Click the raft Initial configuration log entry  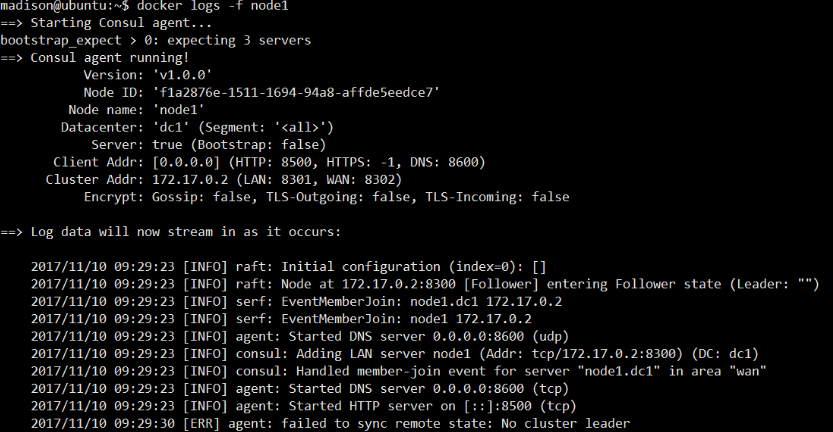[x=288, y=267]
